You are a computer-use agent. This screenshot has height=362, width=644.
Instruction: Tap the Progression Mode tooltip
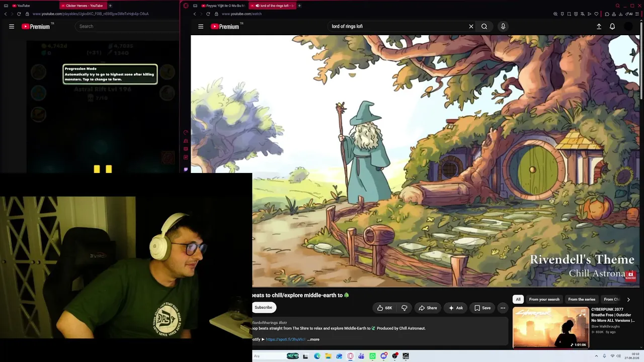coord(110,74)
